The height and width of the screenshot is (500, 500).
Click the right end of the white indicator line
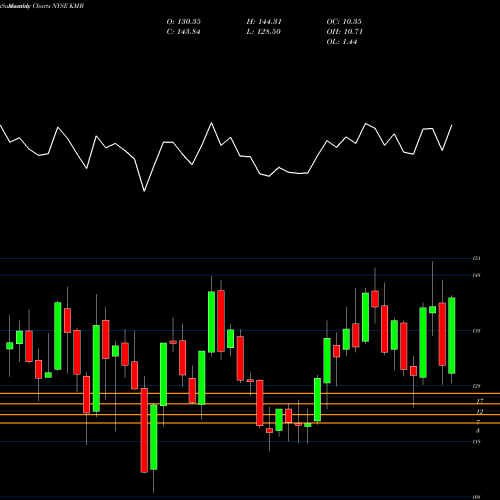click(452, 125)
